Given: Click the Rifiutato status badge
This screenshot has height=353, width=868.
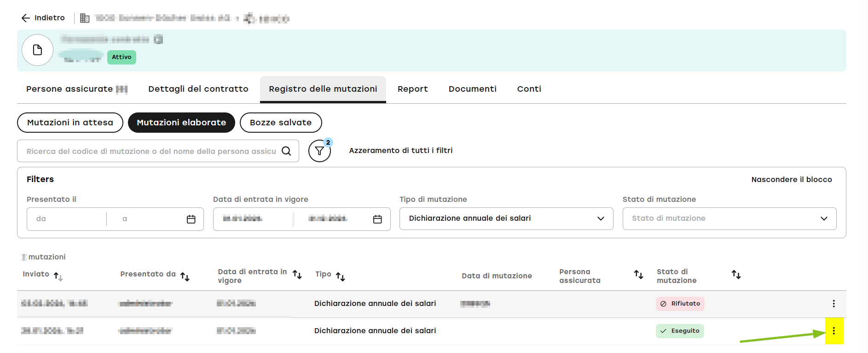Looking at the screenshot, I should pyautogui.click(x=680, y=304).
